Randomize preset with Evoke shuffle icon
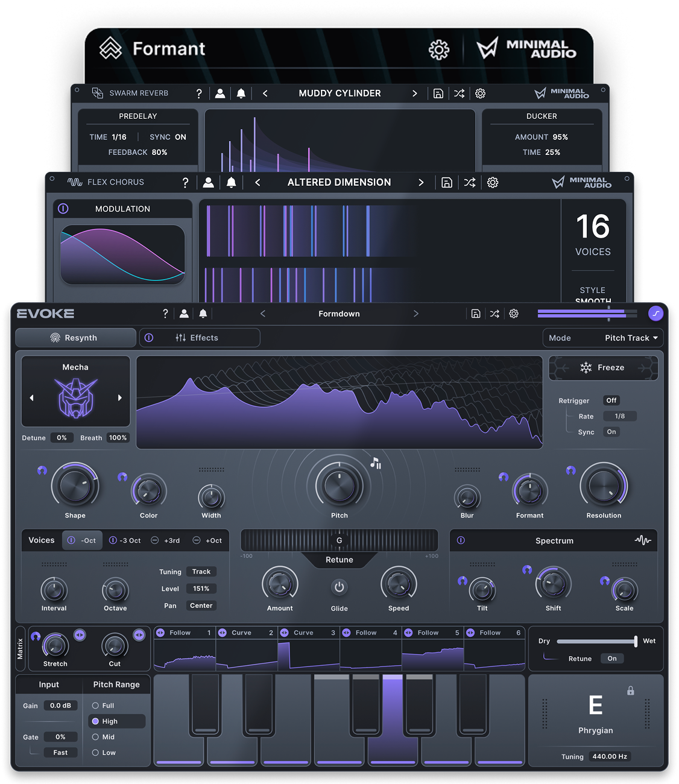 (494, 314)
